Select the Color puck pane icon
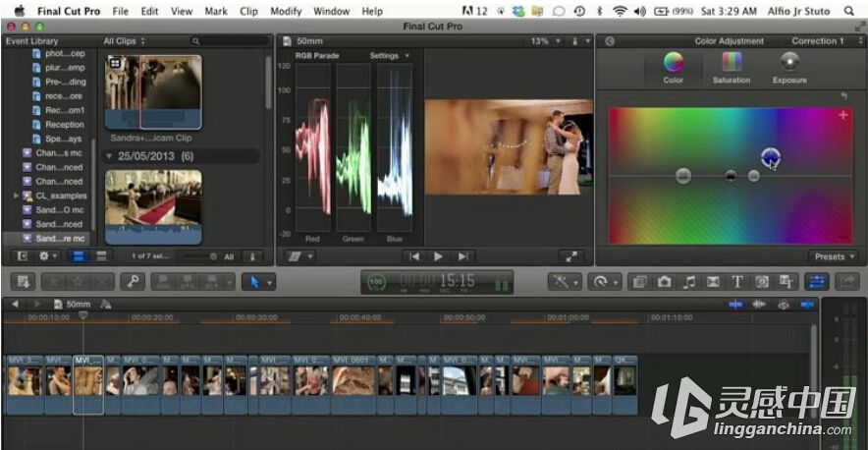The image size is (868, 450). (x=674, y=68)
